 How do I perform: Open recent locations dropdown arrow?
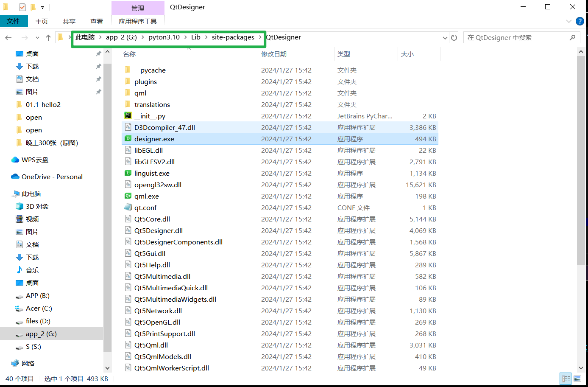[37, 38]
